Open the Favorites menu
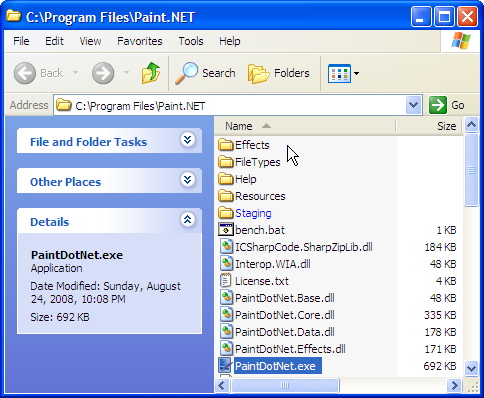This screenshot has width=484, height=398. tap(140, 41)
